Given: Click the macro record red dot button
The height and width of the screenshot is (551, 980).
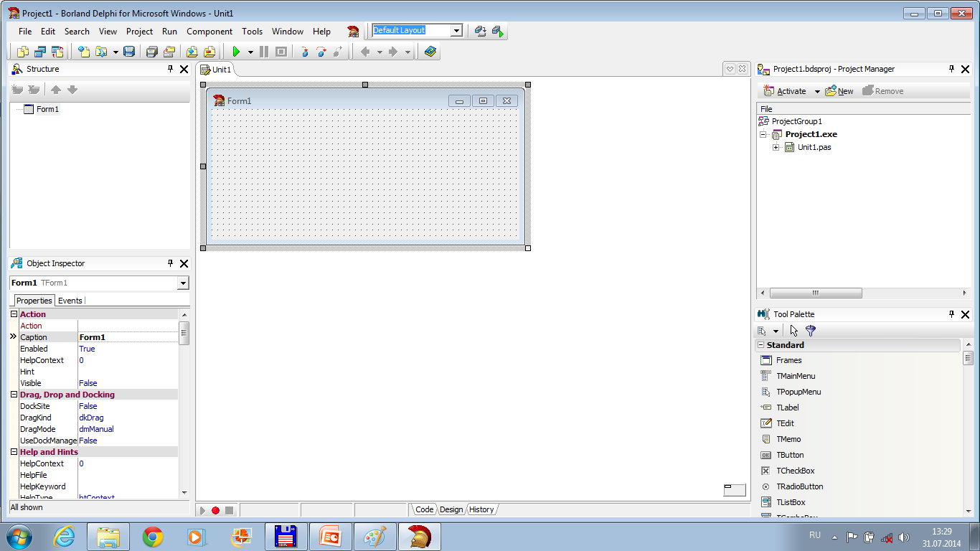Looking at the screenshot, I should 215,510.
